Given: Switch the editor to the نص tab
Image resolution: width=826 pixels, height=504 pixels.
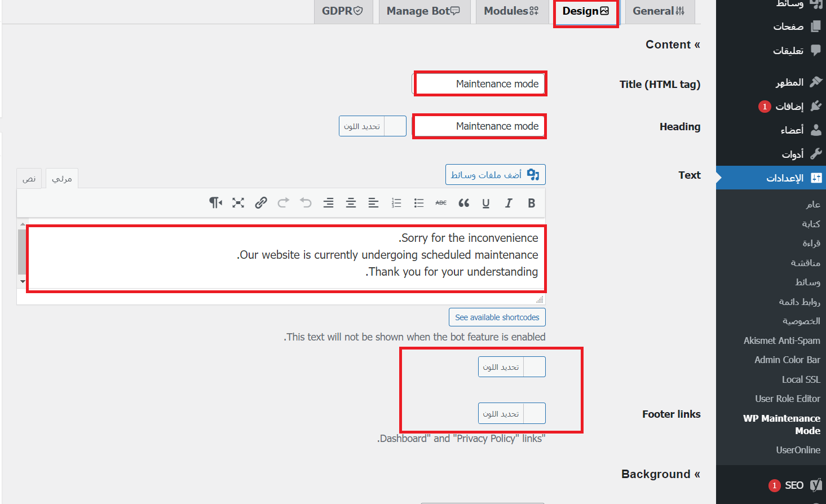Looking at the screenshot, I should pyautogui.click(x=29, y=179).
